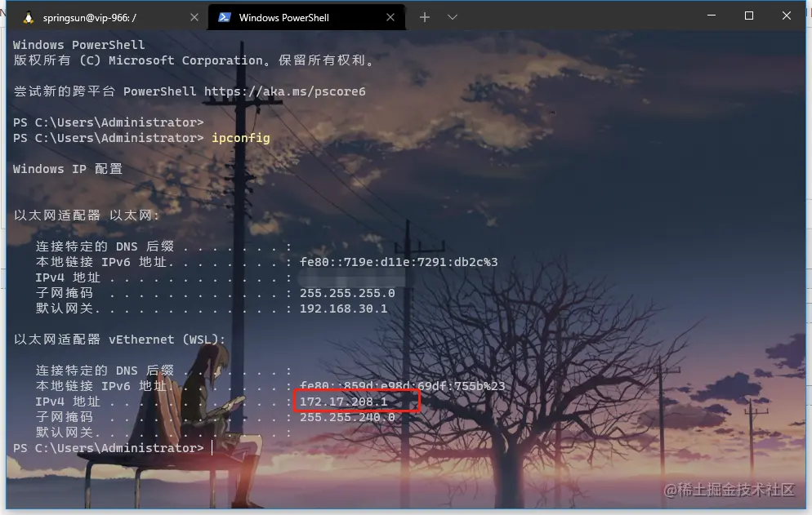
Task: Click the PowerShell tab icon
Action: coord(224,18)
